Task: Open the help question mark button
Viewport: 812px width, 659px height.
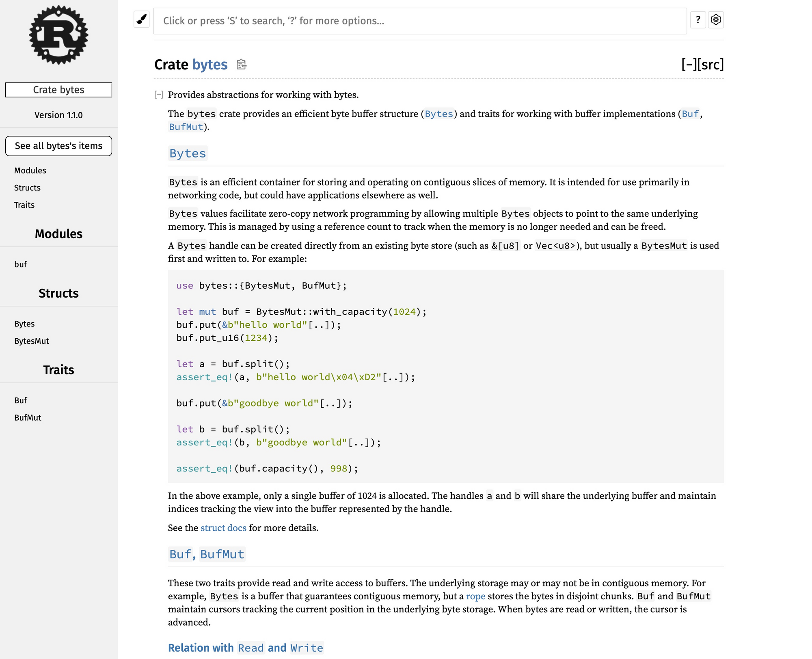Action: click(x=698, y=19)
